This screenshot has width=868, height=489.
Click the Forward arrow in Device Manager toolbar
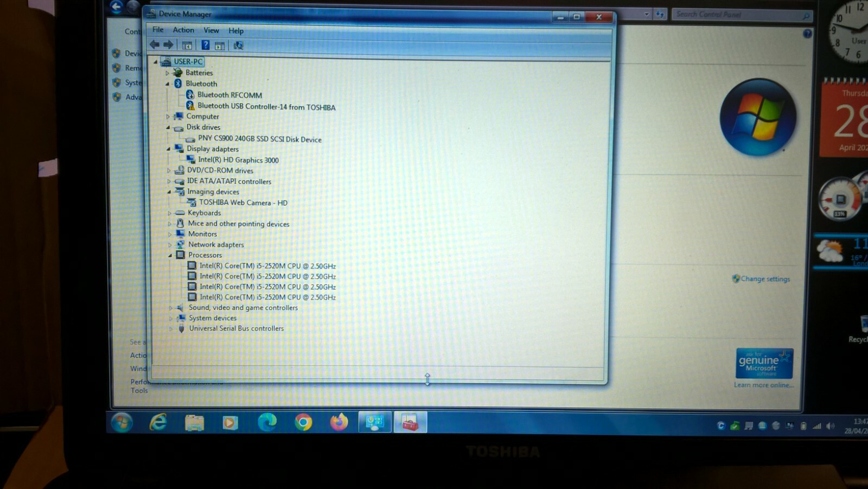point(169,45)
